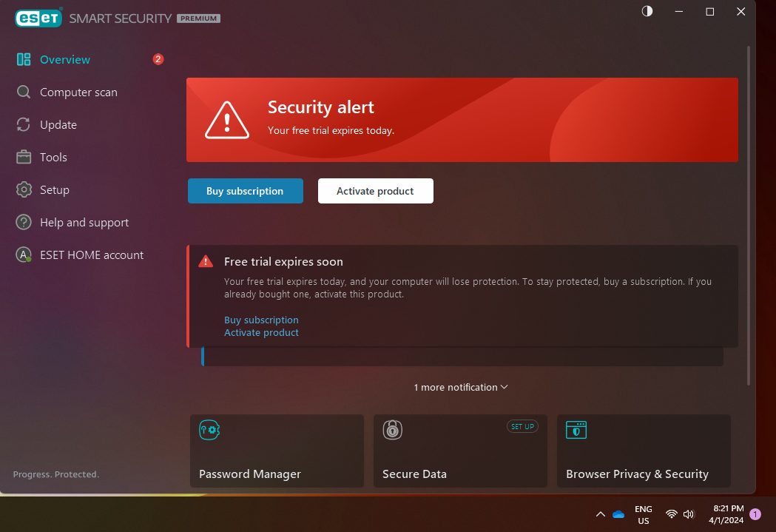Click the white Activate product button
Viewport: 776px width, 532px height.
coord(376,191)
